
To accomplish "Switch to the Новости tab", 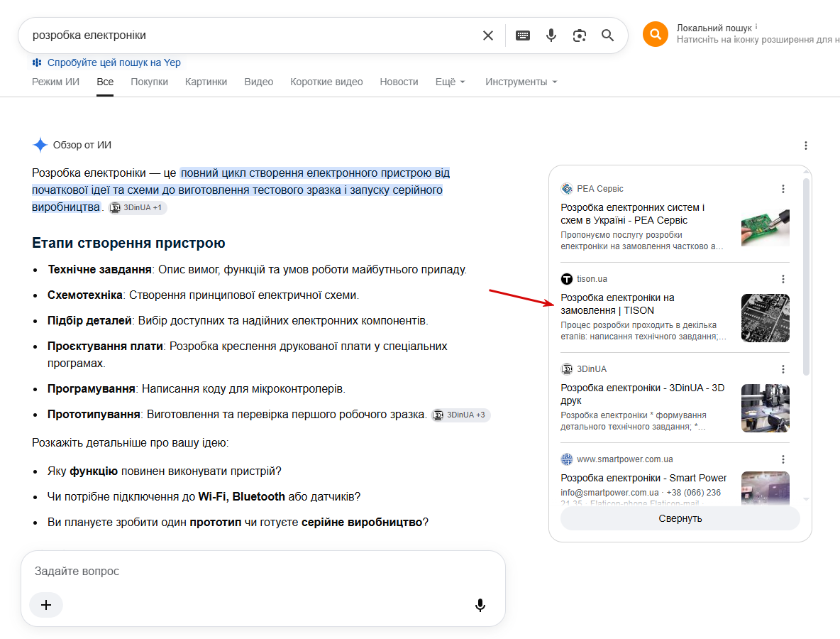I will (x=399, y=82).
